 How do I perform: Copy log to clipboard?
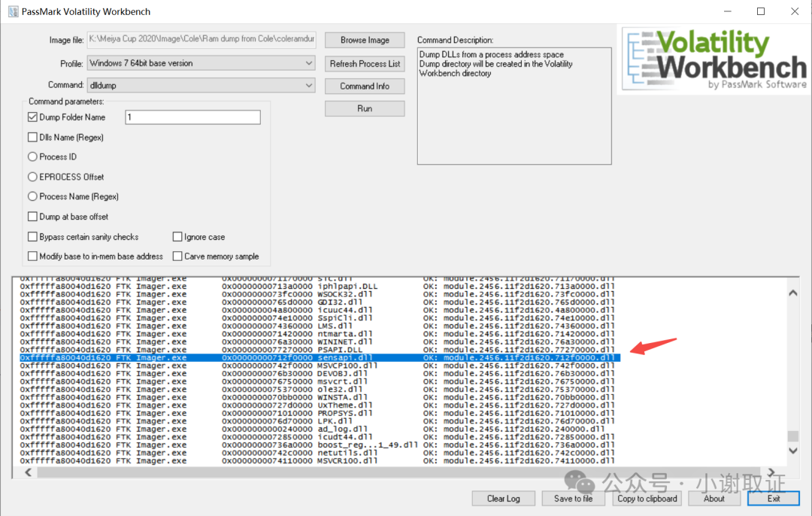(647, 499)
